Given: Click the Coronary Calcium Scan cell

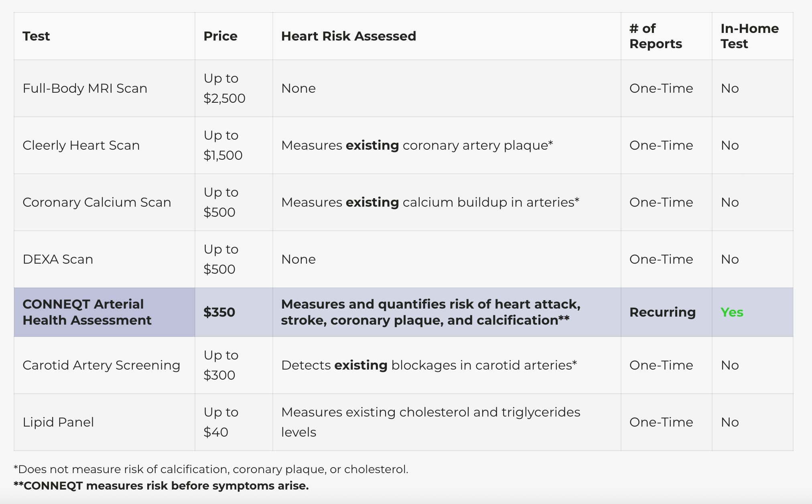Looking at the screenshot, I should click(x=97, y=202).
